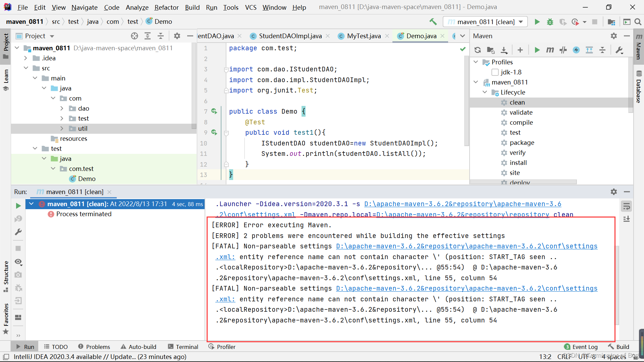Select the compile lifecycle phase
The width and height of the screenshot is (644, 362).
coord(521,122)
